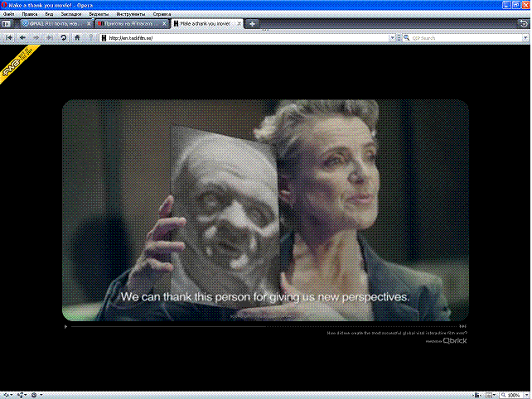This screenshot has width=532, height=399.
Task: Click the Rewind navigation button
Action: (x=10, y=38)
